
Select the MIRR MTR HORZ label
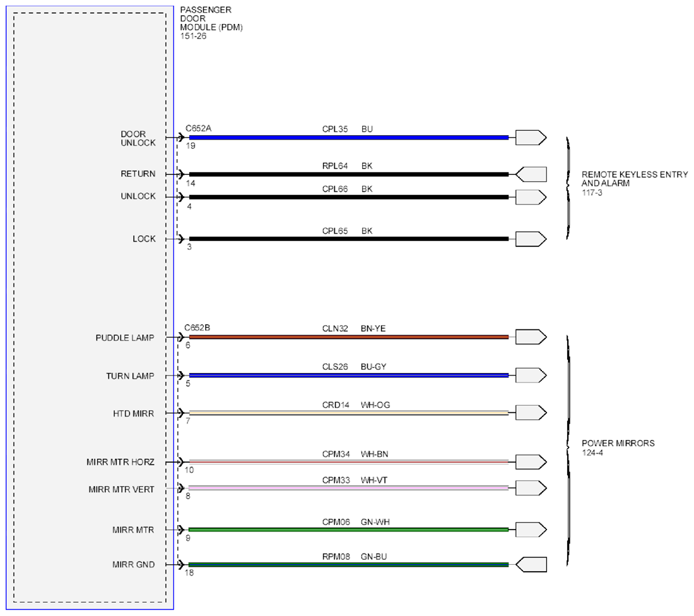click(x=121, y=463)
